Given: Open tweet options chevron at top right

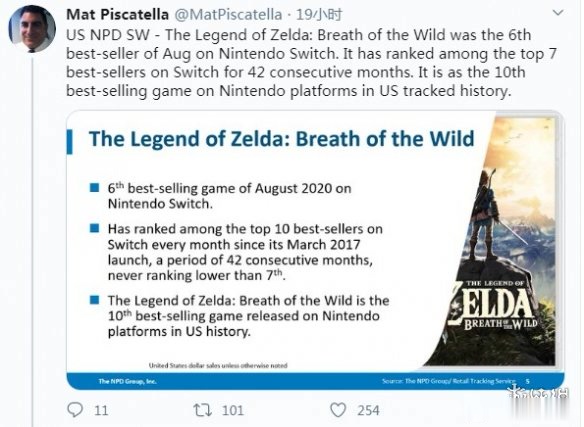Looking at the screenshot, I should click(x=558, y=13).
